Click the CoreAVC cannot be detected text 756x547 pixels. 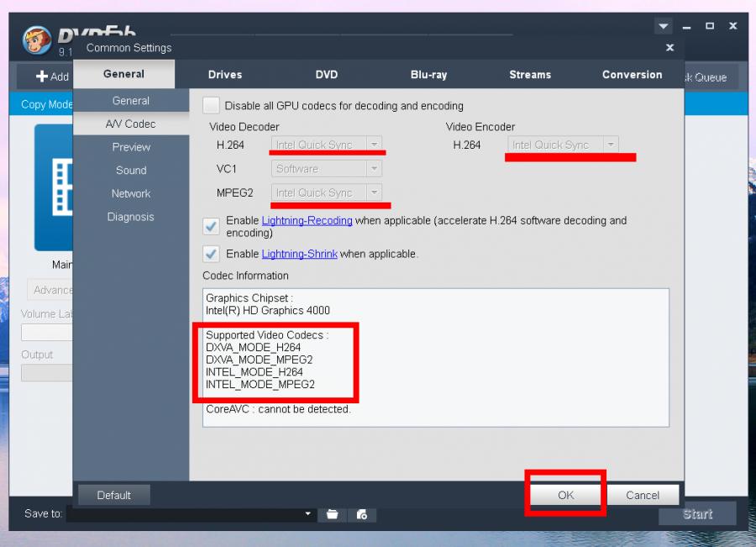[278, 409]
